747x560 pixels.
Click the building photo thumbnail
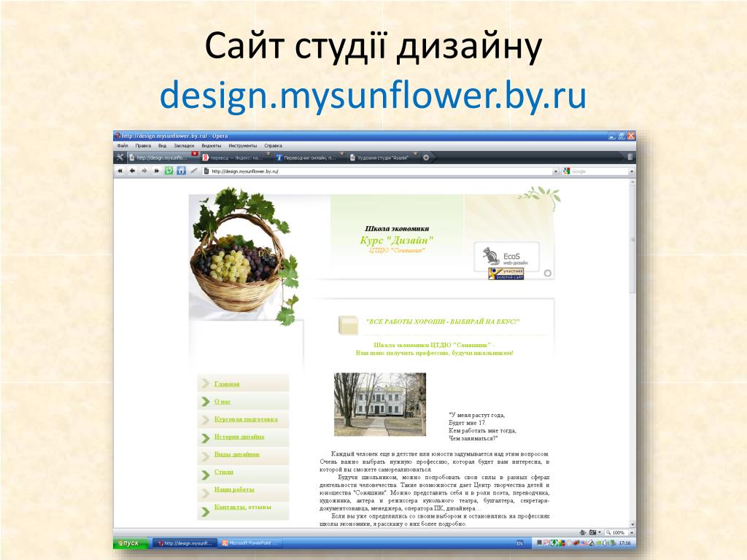click(379, 404)
